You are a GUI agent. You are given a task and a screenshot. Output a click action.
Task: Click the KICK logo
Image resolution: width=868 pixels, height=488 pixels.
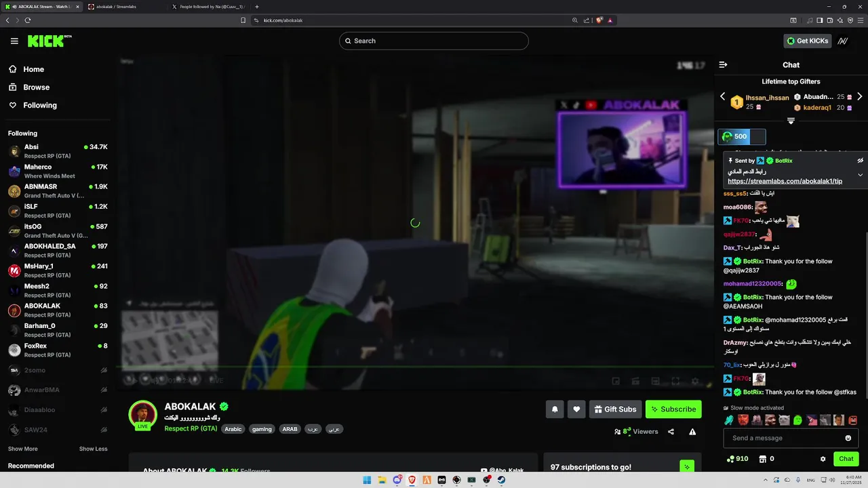point(50,41)
